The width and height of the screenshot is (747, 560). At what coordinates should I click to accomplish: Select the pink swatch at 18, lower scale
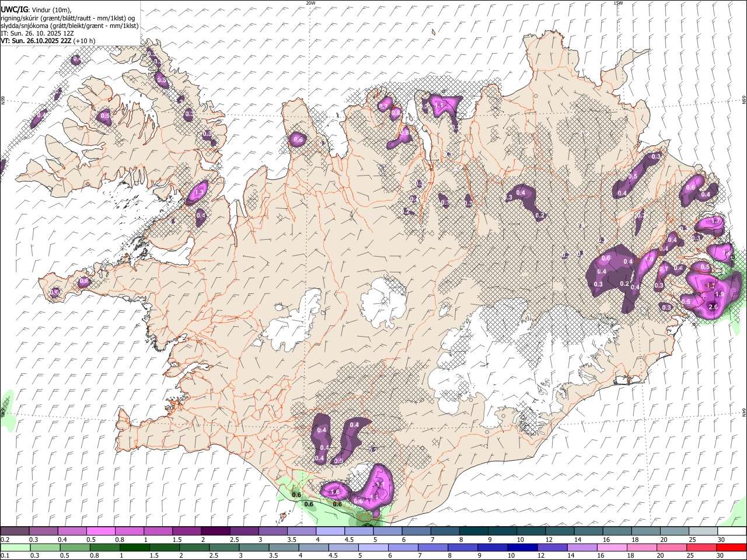coord(642,547)
